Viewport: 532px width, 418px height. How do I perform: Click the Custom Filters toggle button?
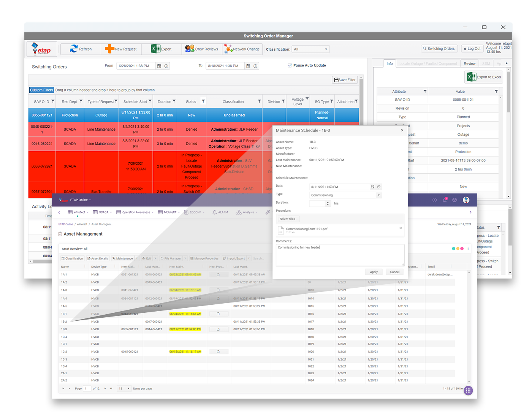pos(41,90)
